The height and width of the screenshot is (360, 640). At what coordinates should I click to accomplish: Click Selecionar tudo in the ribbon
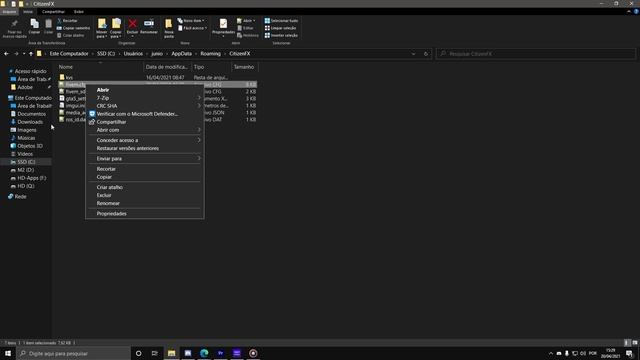[281, 20]
